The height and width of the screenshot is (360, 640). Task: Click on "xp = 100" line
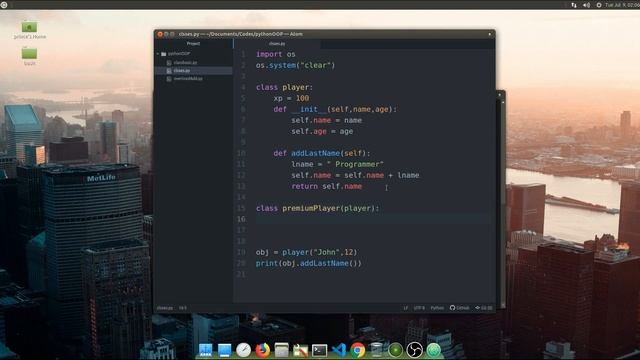coord(291,98)
